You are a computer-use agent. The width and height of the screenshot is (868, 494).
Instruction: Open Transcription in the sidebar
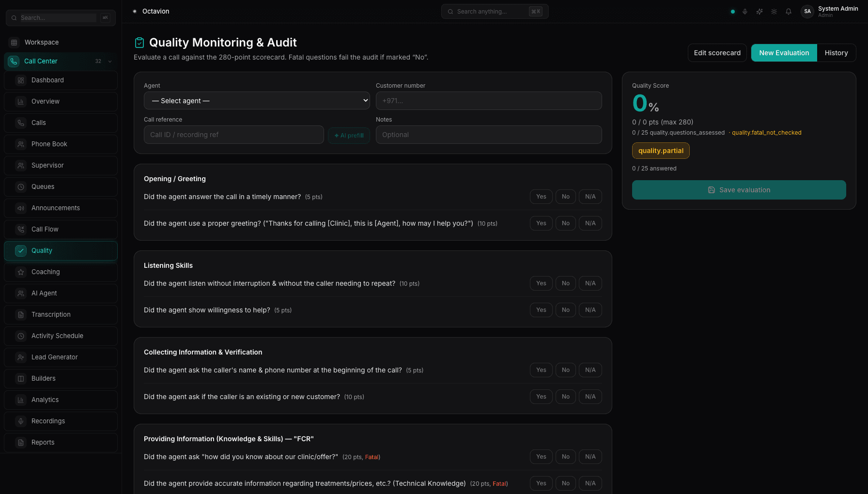click(61, 315)
